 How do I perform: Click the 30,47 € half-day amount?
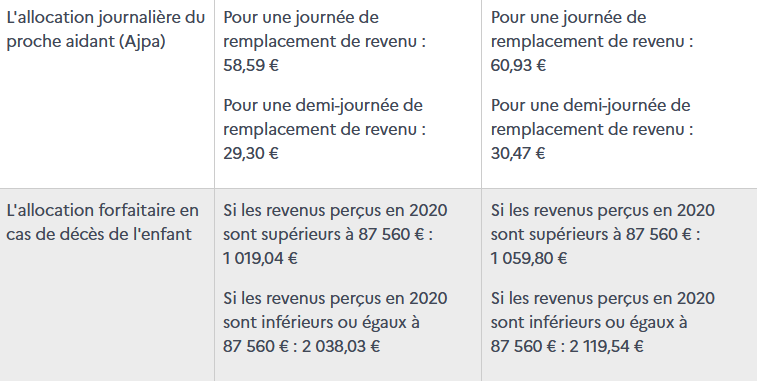pos(518,153)
